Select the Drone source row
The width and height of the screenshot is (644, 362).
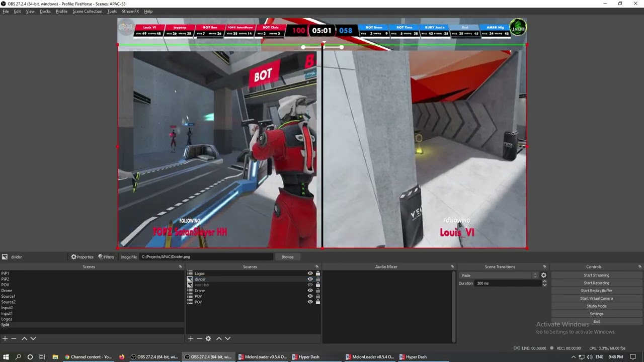pos(254,291)
